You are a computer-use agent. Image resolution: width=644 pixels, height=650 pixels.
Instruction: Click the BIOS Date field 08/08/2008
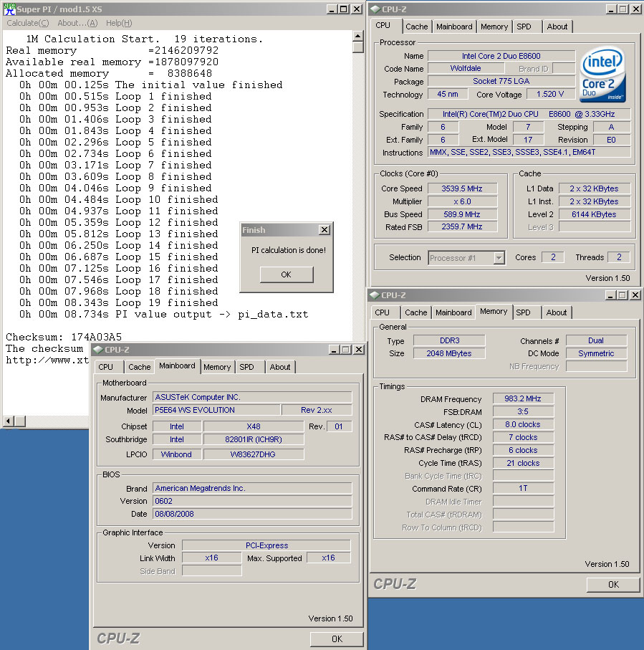coord(252,514)
